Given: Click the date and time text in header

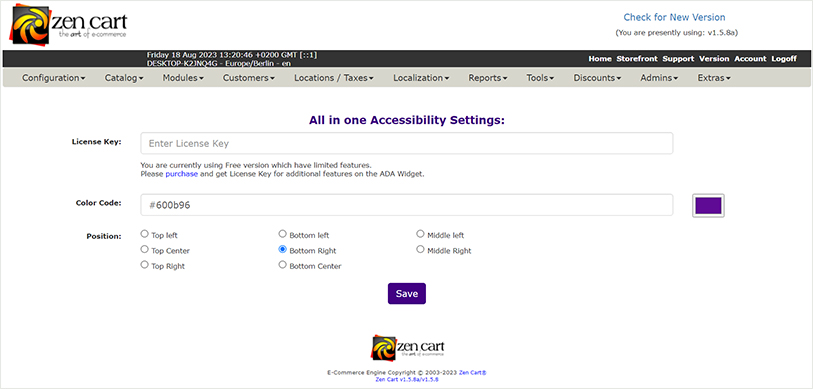Looking at the screenshot, I should point(232,54).
